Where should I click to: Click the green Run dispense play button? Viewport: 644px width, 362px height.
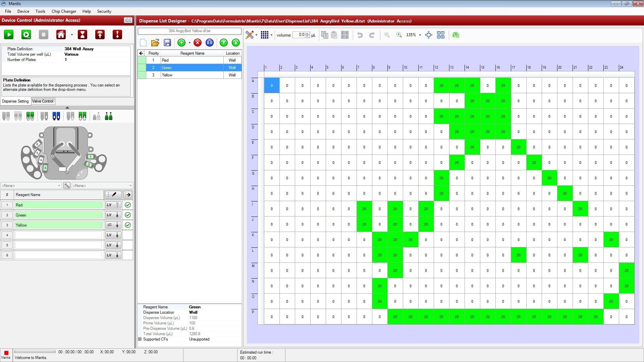pos(9,35)
